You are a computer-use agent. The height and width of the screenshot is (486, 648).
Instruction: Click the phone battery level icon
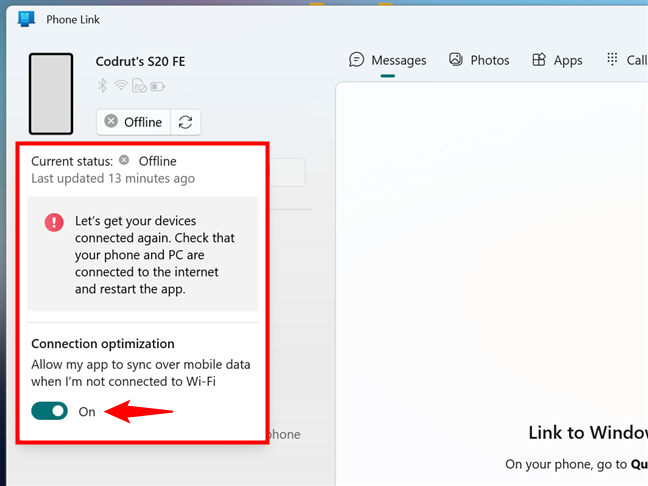pyautogui.click(x=157, y=86)
